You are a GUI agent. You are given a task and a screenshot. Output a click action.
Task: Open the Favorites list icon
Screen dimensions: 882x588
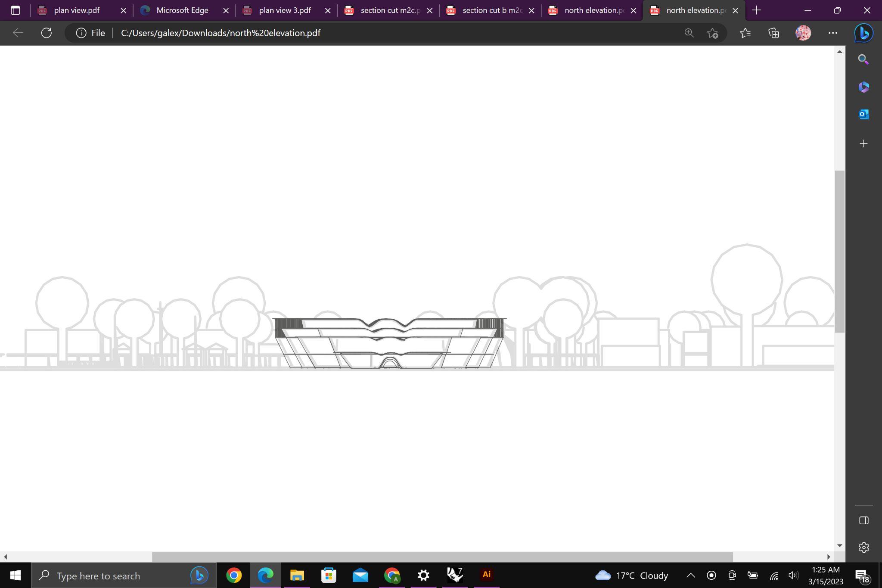[745, 33]
